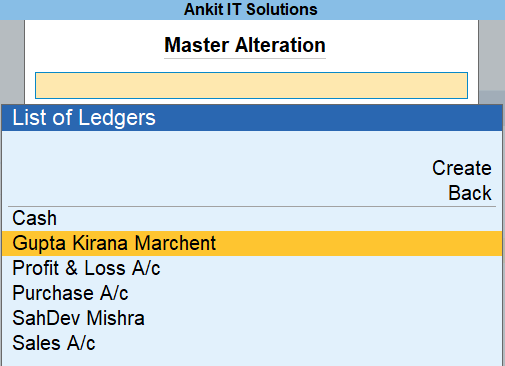
Task: Click the white area beside Master Alteration title
Action: (x=400, y=45)
